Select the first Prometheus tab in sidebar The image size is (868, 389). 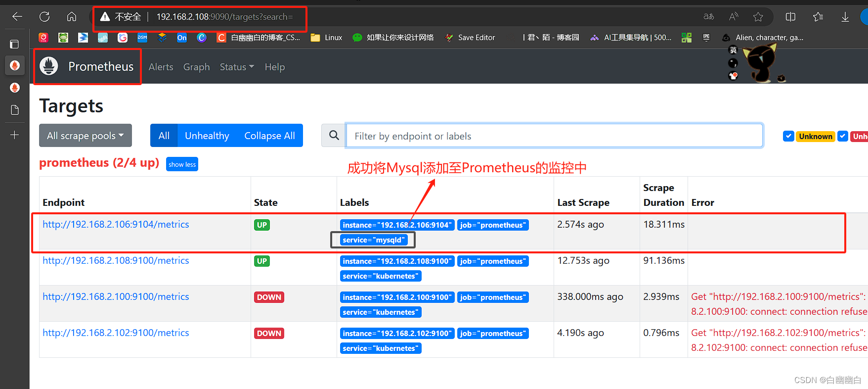tap(15, 65)
